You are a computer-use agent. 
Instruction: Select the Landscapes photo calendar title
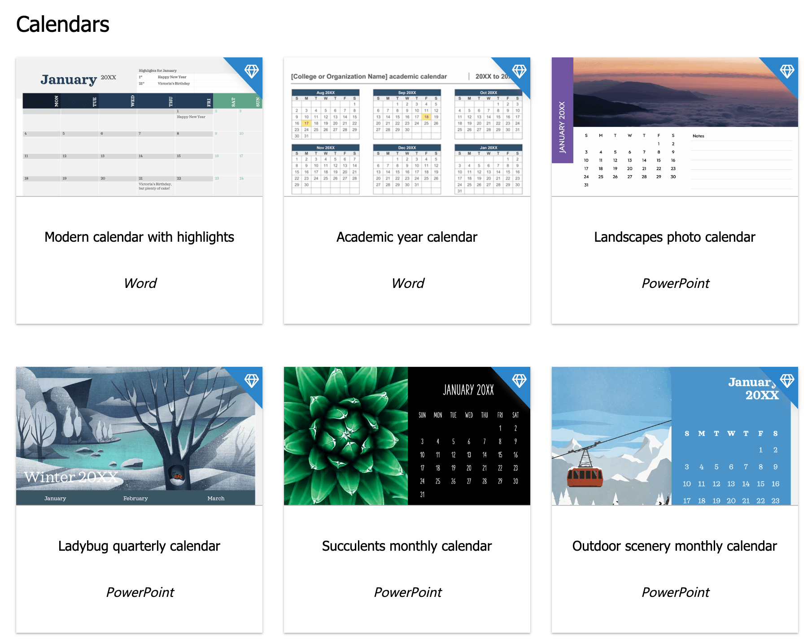674,237
